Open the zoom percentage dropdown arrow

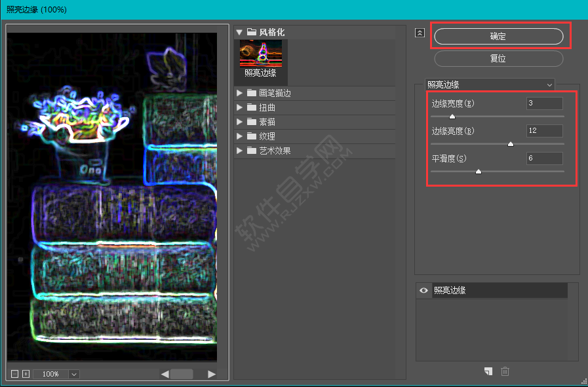click(x=74, y=374)
